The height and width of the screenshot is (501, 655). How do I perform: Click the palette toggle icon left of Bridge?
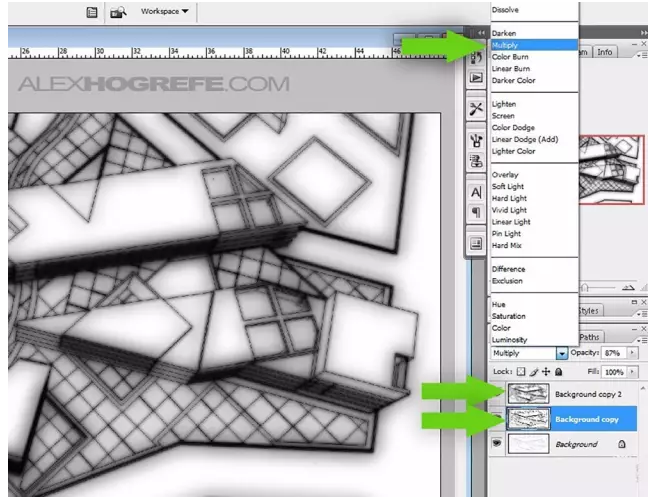tap(92, 12)
